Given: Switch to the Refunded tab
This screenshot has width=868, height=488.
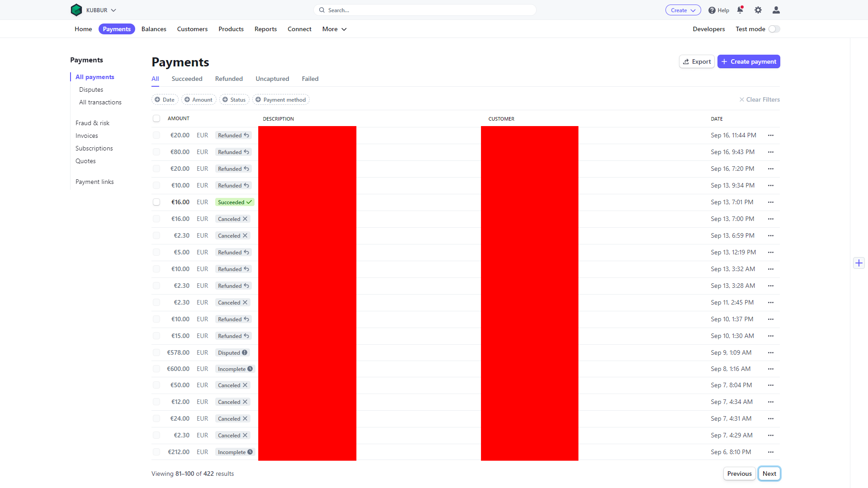Looking at the screenshot, I should click(x=229, y=79).
